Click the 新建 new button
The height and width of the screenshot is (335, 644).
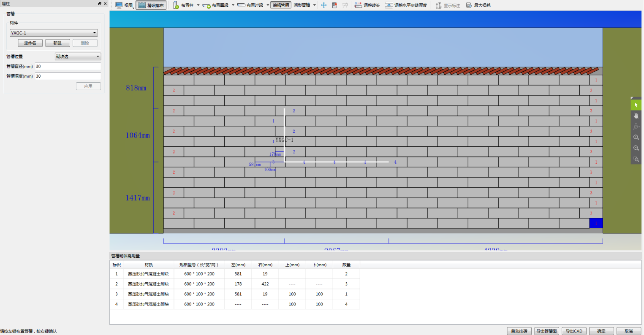click(x=57, y=43)
